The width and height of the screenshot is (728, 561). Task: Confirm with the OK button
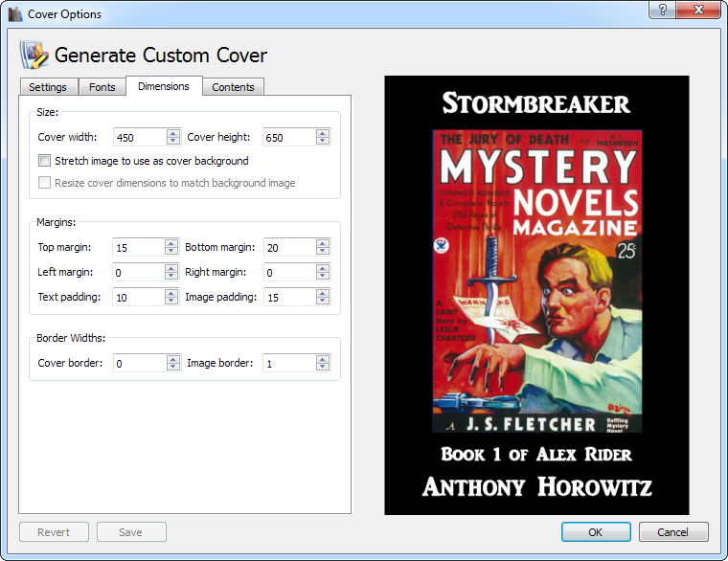[x=596, y=531]
